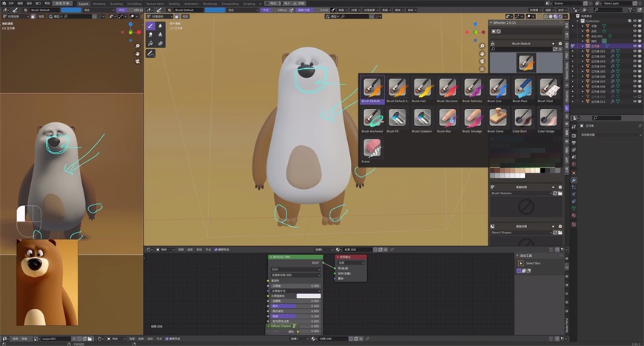644x346 pixels.
Task: Select the Fill tool in viewport toolbar
Action: (x=151, y=43)
